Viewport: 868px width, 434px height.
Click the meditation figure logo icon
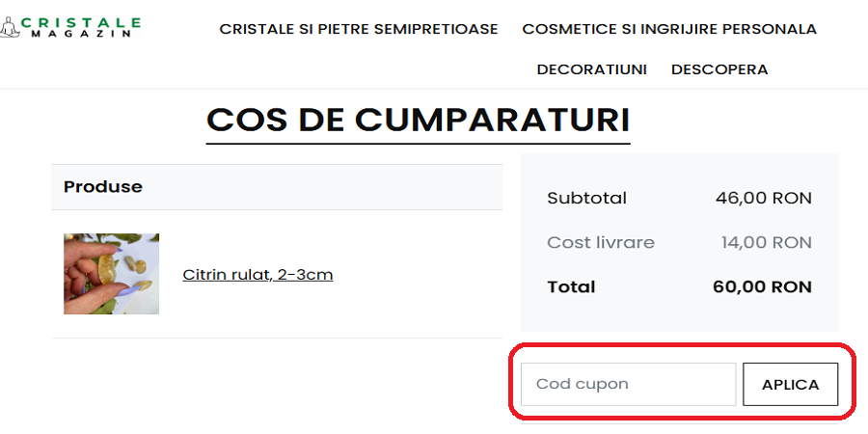(10, 27)
